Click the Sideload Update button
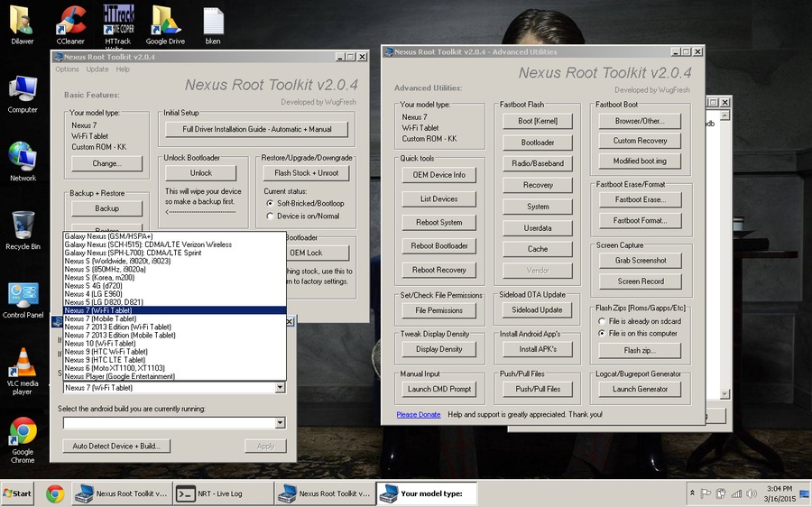This screenshot has height=507, width=812. coord(537,310)
